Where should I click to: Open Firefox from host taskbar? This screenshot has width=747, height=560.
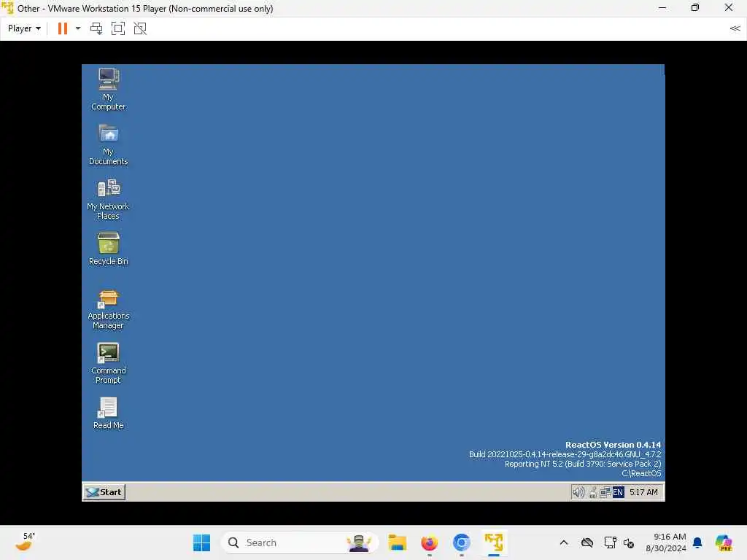pos(429,542)
